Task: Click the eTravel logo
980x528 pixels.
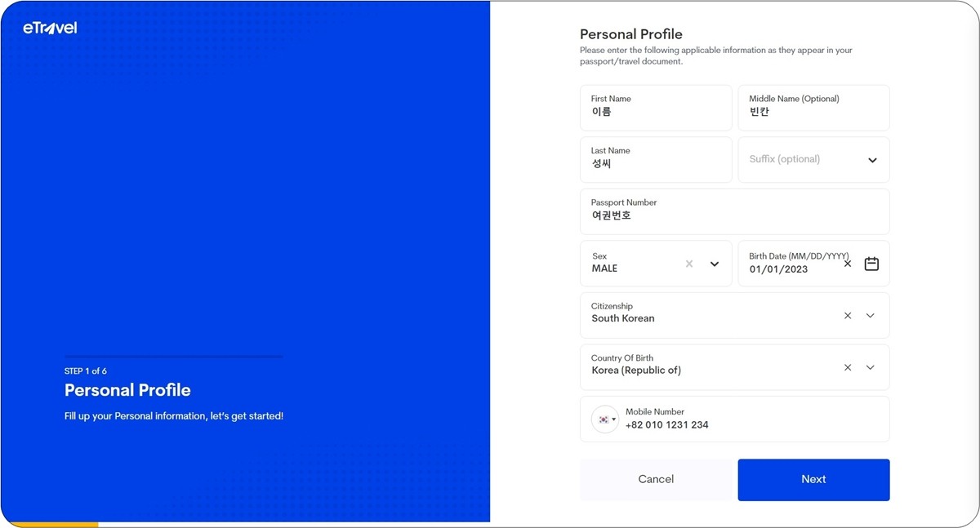Action: (x=50, y=28)
